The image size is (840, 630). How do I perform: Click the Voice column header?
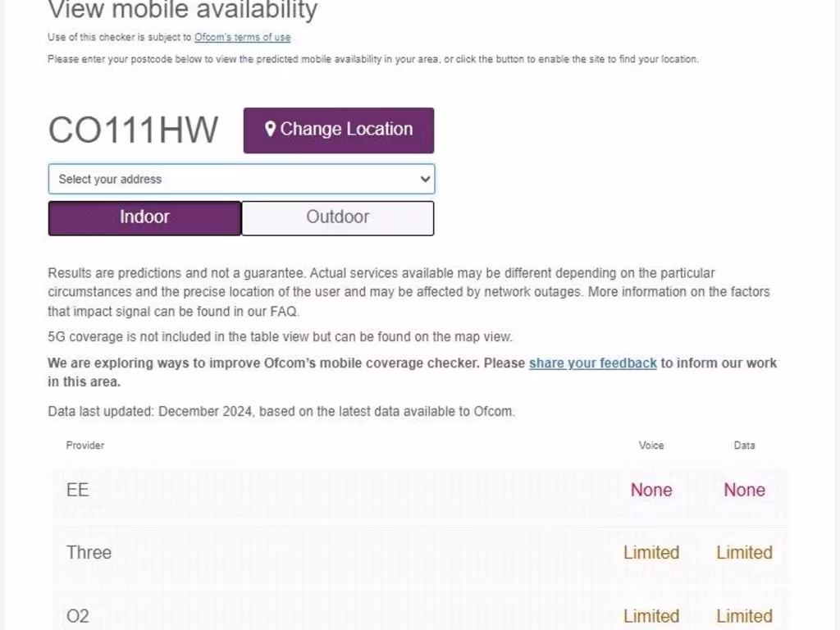(651, 445)
